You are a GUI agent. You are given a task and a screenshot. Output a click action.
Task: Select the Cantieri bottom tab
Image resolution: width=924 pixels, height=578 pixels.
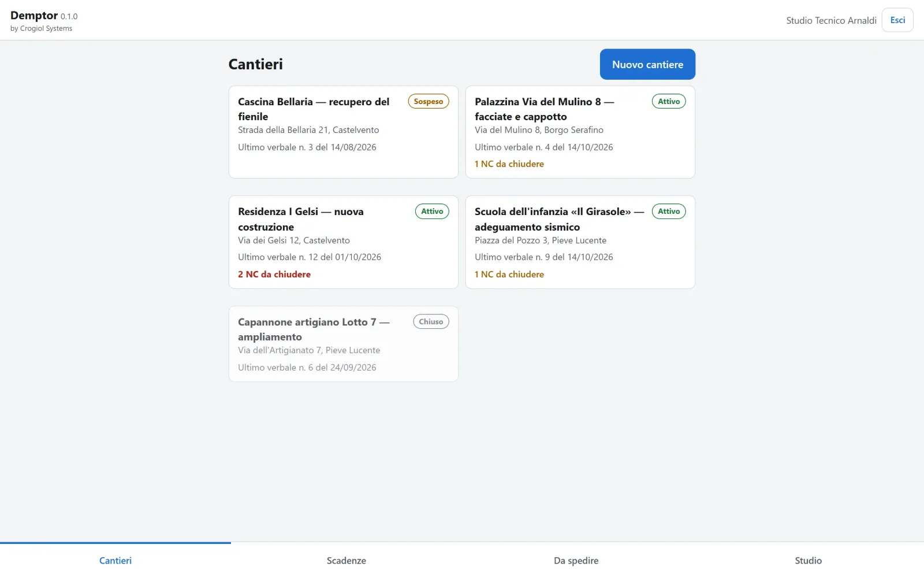pyautogui.click(x=115, y=560)
